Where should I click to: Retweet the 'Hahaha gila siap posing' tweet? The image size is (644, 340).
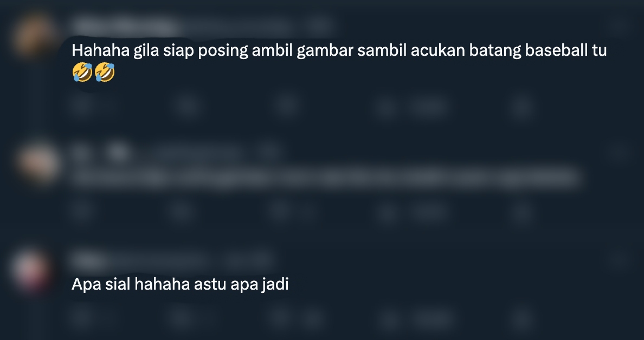click(187, 107)
